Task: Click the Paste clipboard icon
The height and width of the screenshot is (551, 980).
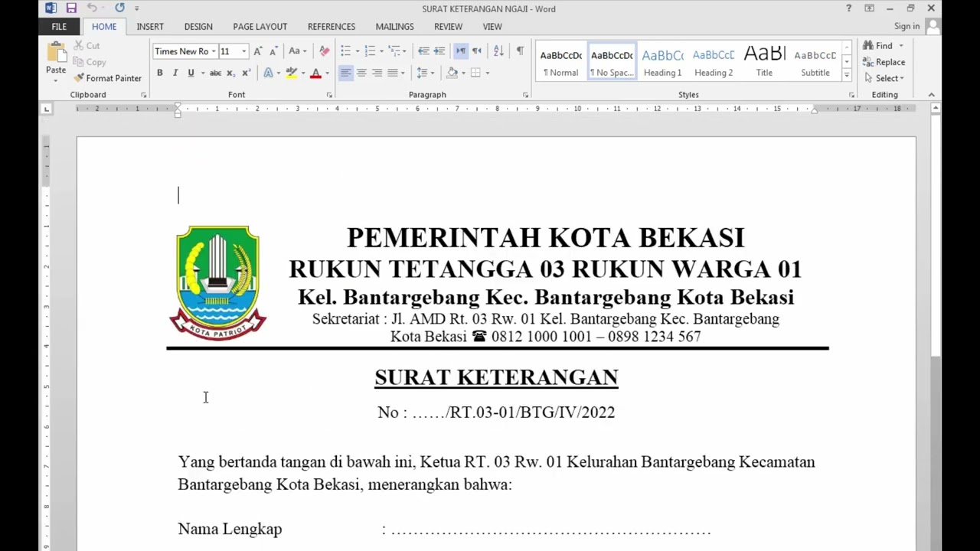Action: (56, 54)
